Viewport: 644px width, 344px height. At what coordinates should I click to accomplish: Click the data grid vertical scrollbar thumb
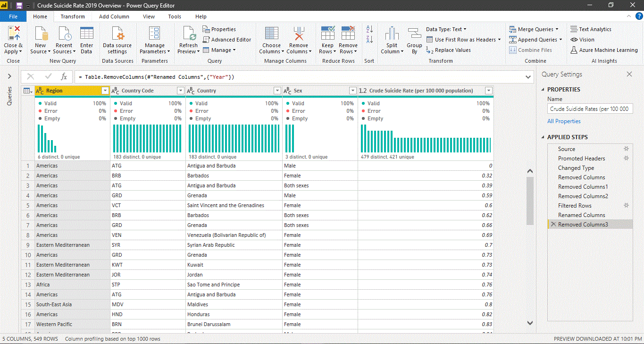pos(530,201)
